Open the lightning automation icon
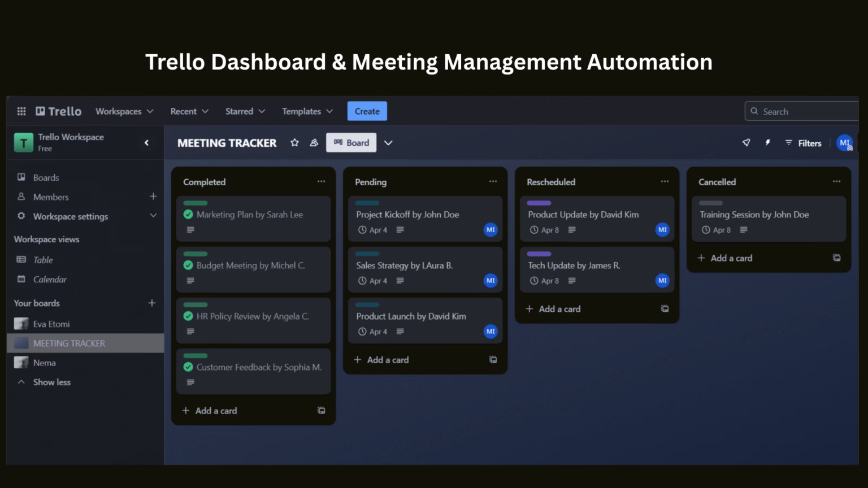Screen dimensions: 868x488 767,143
